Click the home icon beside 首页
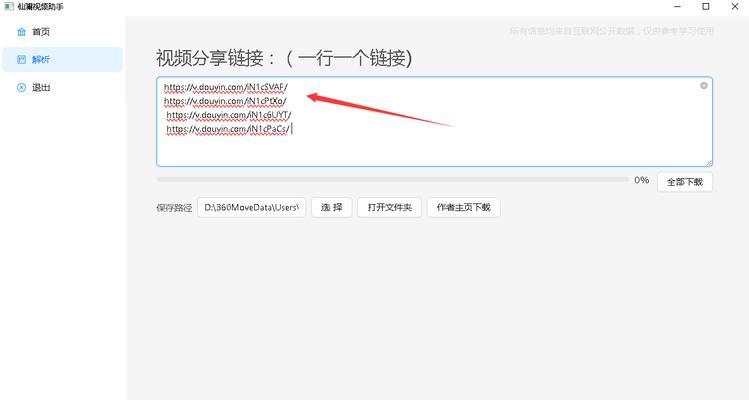 point(21,32)
